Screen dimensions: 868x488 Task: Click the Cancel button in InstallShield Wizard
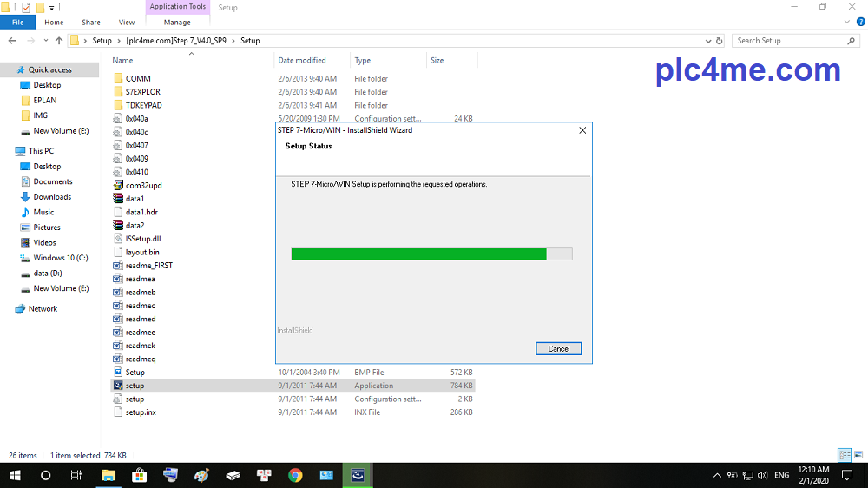click(x=558, y=348)
